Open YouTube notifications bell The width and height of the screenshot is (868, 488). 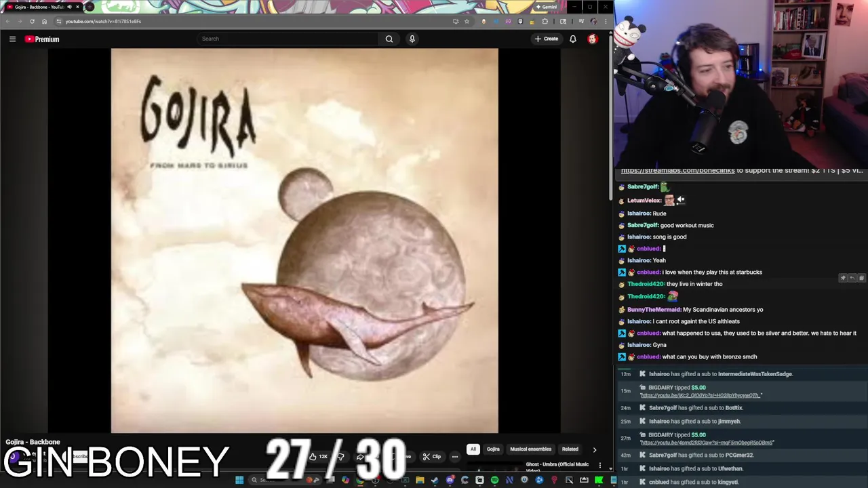(573, 39)
